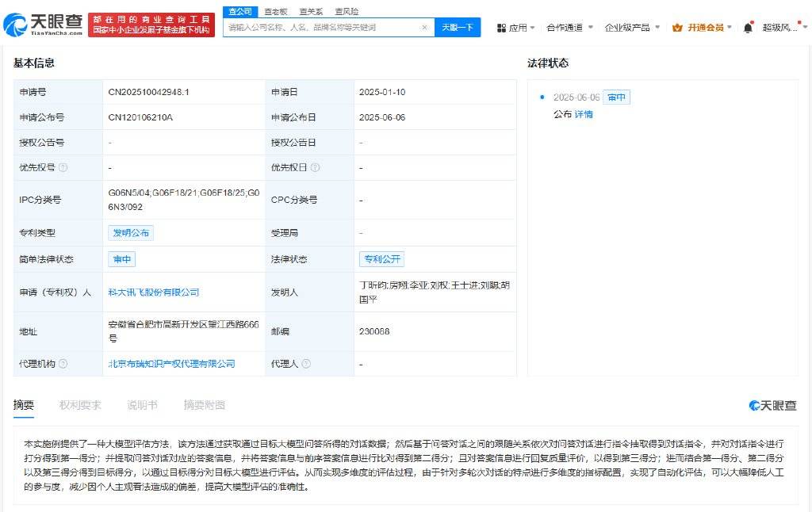Select the crown icon beside 开通会员
This screenshot has height=512, width=812.
coord(677,28)
